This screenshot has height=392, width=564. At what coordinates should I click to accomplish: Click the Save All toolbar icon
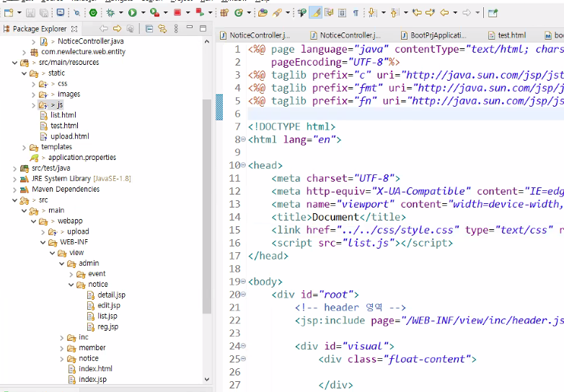pyautogui.click(x=44, y=13)
